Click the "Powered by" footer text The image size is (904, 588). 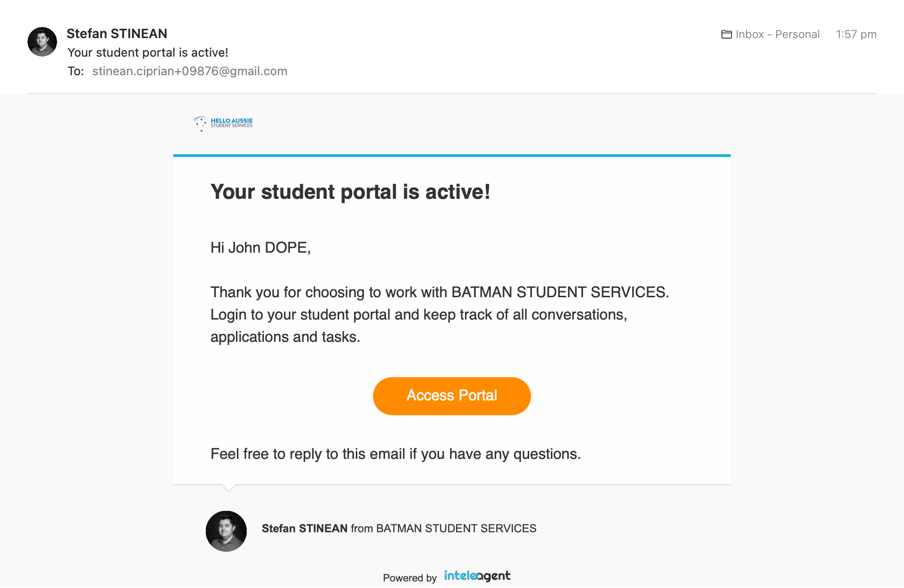(x=410, y=578)
